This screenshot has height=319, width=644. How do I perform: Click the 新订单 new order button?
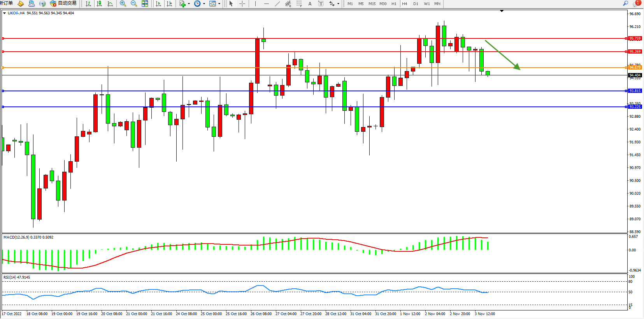[x=7, y=3]
